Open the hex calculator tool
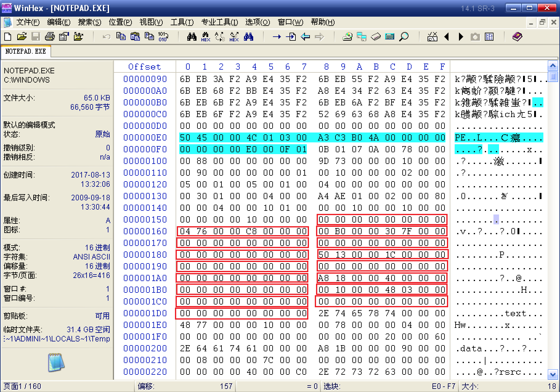This screenshot has height=392, width=560. coord(390,36)
